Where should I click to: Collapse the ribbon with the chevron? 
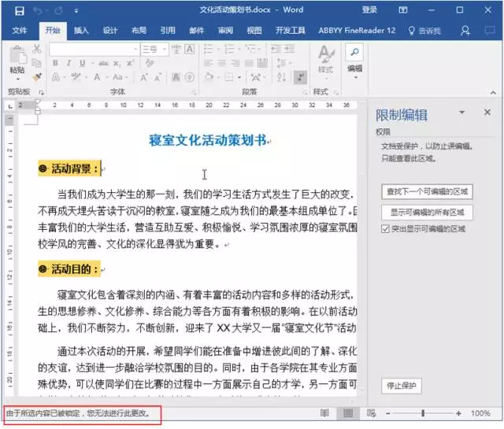[493, 93]
